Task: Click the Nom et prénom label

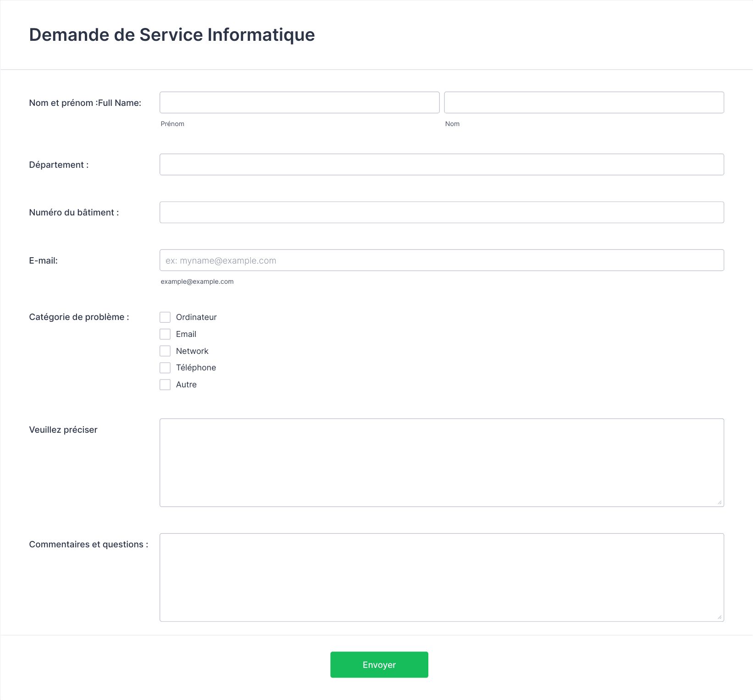Action: (x=85, y=103)
